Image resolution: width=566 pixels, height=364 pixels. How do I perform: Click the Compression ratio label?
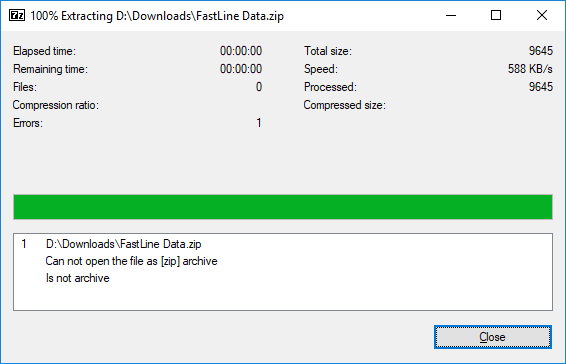point(56,105)
